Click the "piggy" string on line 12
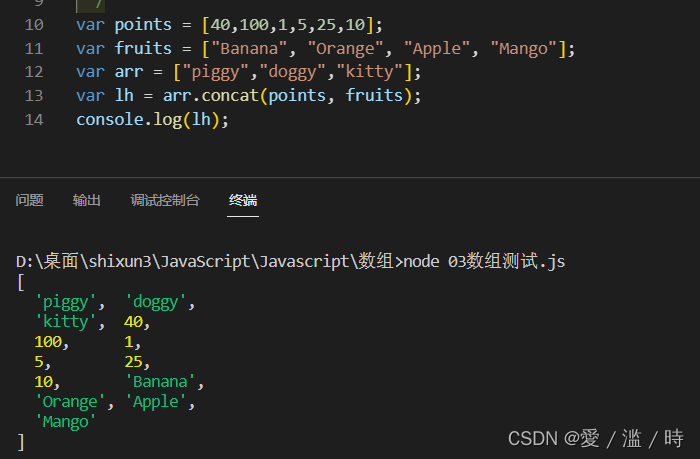The width and height of the screenshot is (700, 459). coord(216,72)
